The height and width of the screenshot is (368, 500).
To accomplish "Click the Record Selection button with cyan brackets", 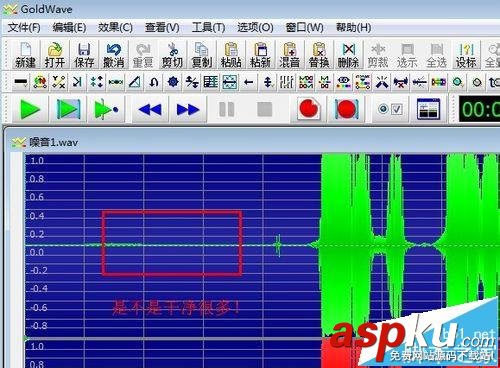I will click(x=347, y=109).
